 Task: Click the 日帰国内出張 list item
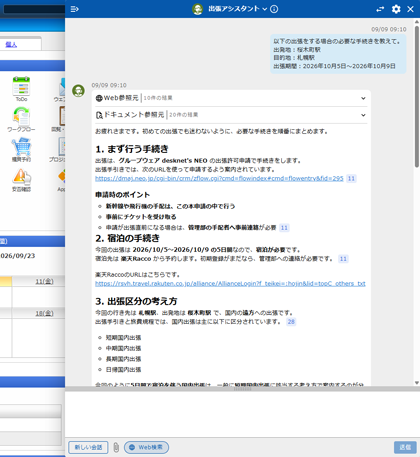pyautogui.click(x=123, y=370)
